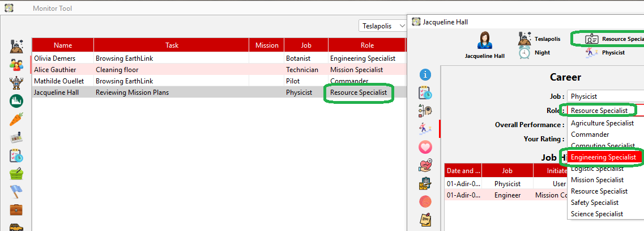The image size is (644, 231).
Task: Open the Teslapolis settlement dropdown
Action: point(383,26)
